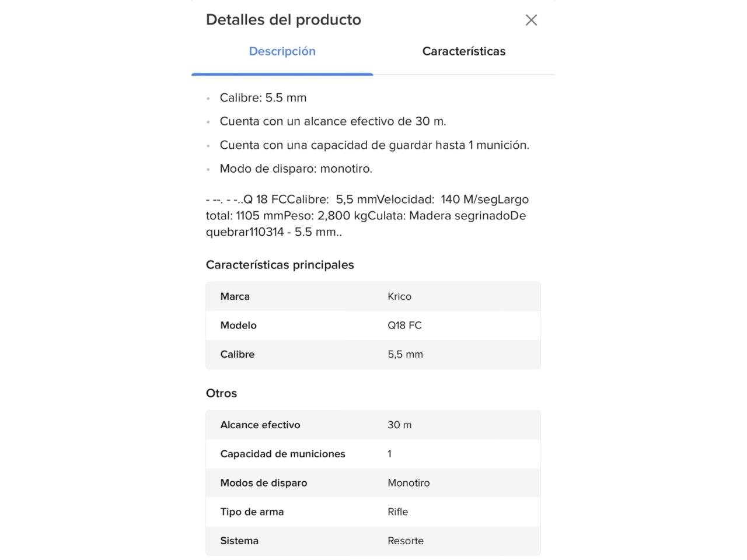Click the Alcance efectivo table row label

(x=260, y=425)
